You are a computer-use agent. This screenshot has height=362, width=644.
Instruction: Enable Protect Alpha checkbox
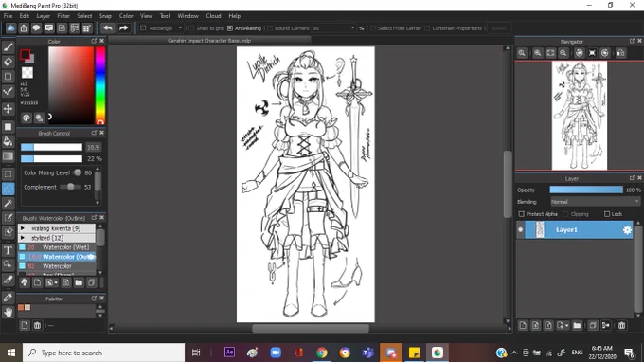(x=522, y=214)
